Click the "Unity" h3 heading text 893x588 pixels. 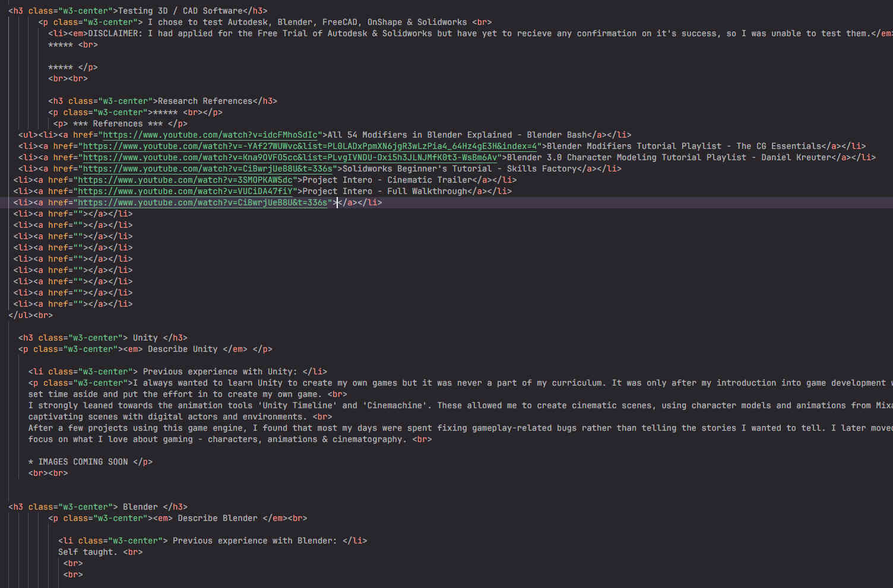pos(145,338)
